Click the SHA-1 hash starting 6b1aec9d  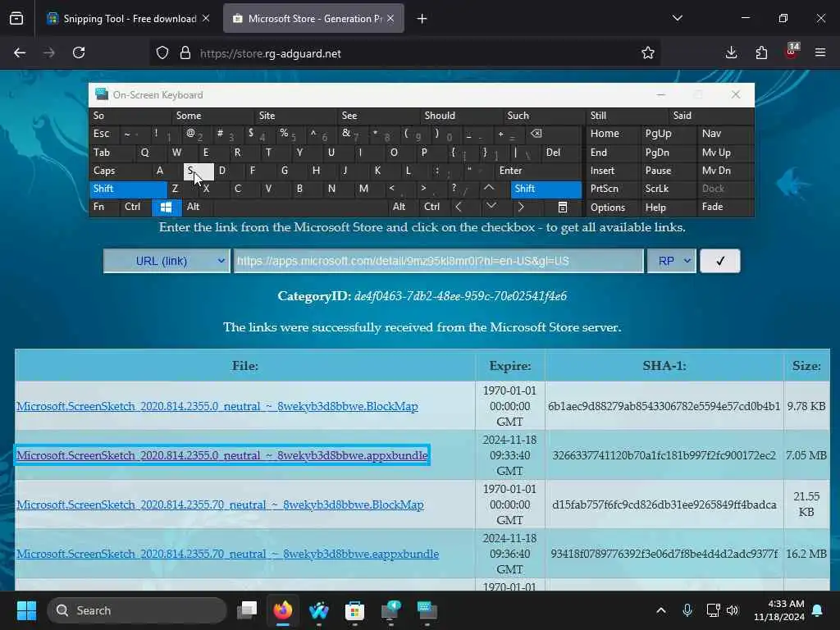[x=664, y=406]
